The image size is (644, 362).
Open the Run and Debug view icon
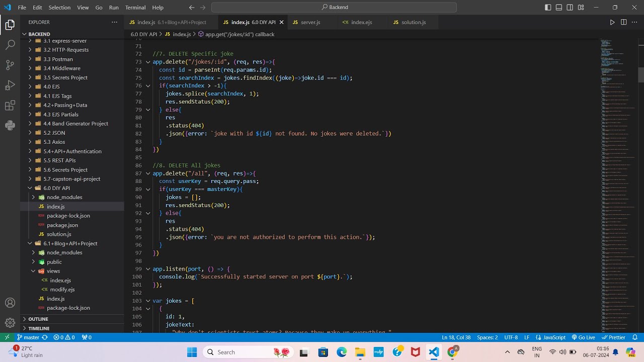[10, 85]
